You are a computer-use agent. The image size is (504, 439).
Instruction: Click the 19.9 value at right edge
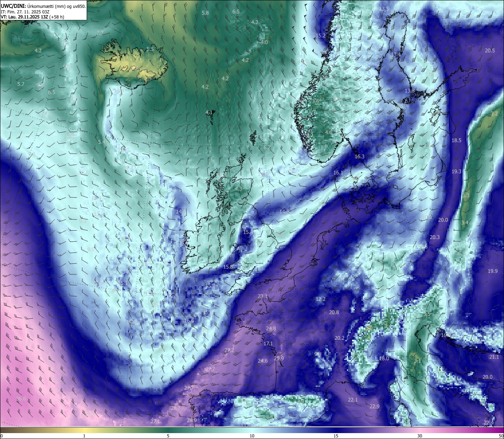[x=493, y=271]
